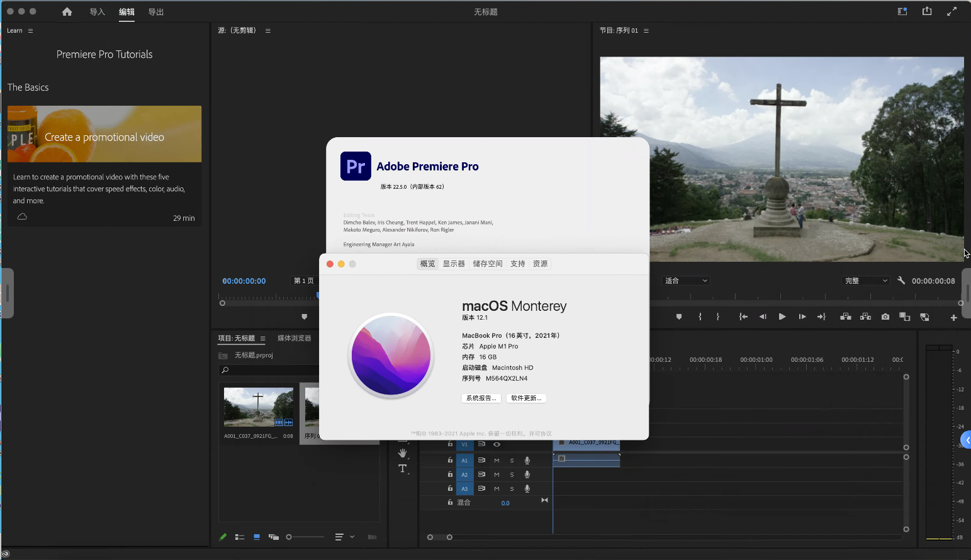Toggle the lock on track A3
The height and width of the screenshot is (560, 971).
coord(450,488)
